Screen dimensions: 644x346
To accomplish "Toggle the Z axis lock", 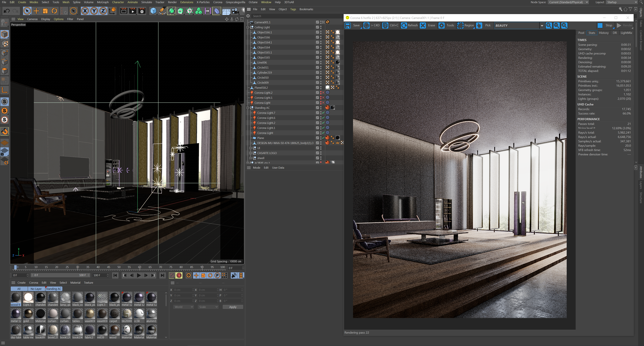I will (x=103, y=11).
